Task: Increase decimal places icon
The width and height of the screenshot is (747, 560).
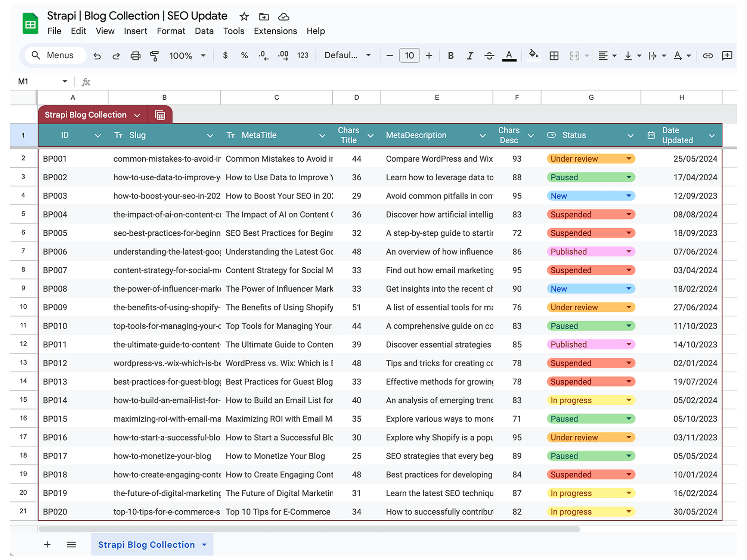Action: (283, 56)
